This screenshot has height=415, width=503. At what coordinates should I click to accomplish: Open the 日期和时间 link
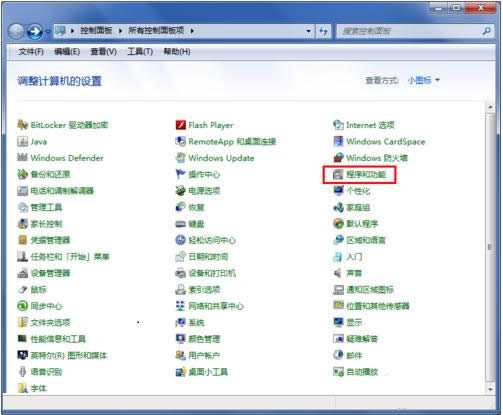208,257
